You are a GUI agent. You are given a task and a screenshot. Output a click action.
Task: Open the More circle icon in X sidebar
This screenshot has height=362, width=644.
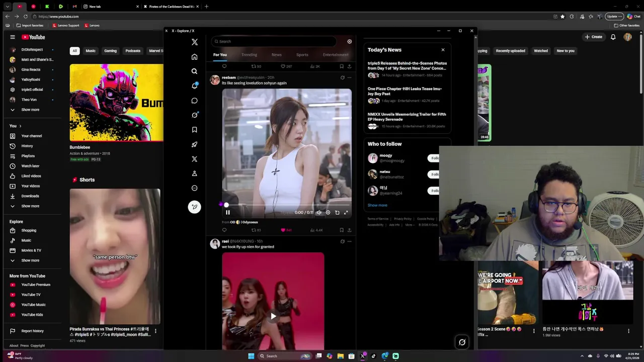point(194,188)
